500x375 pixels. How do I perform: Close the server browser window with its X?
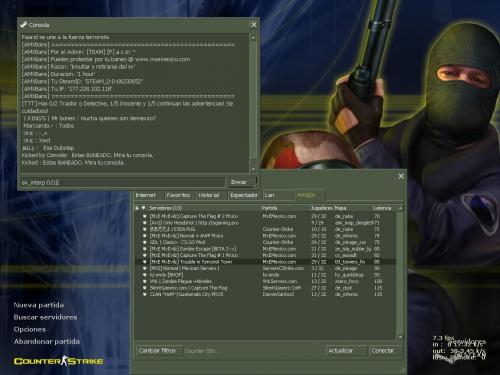[401, 176]
